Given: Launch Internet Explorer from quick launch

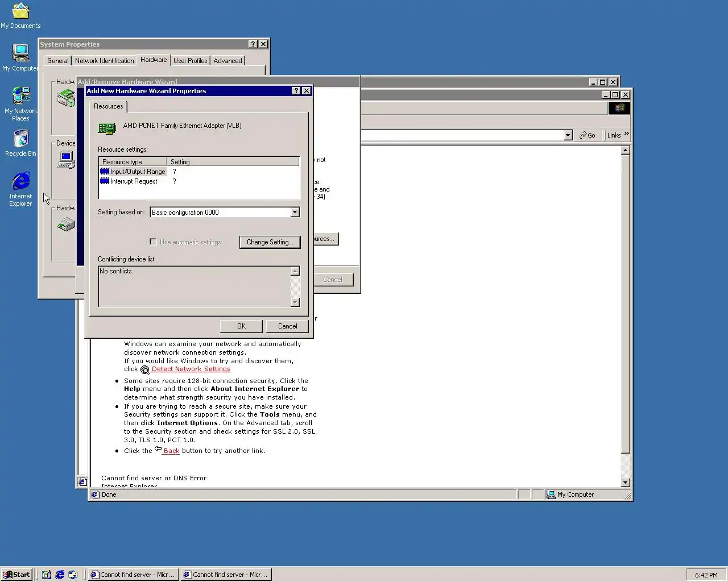Looking at the screenshot, I should tap(60, 575).
